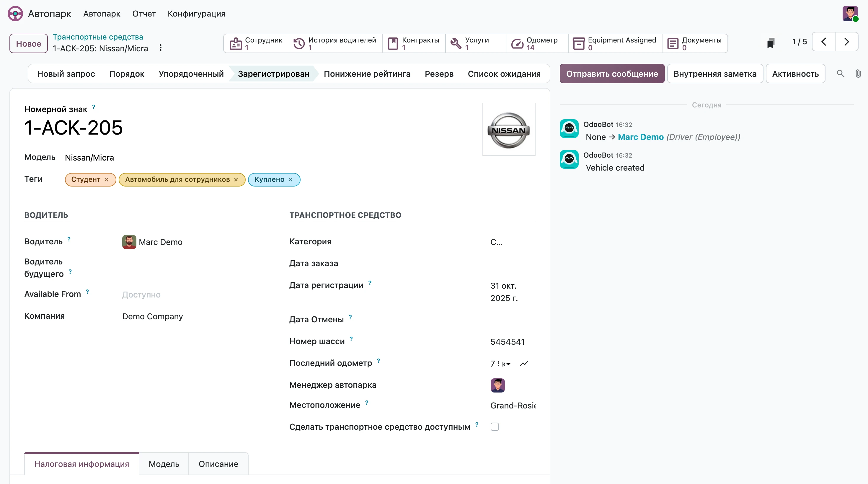The height and width of the screenshot is (484, 868).
Task: Switch to the Описание tab
Action: point(218,464)
